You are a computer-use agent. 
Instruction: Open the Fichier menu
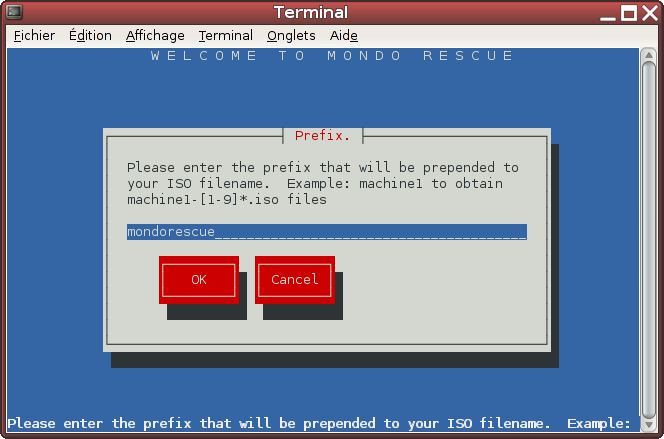pos(34,36)
